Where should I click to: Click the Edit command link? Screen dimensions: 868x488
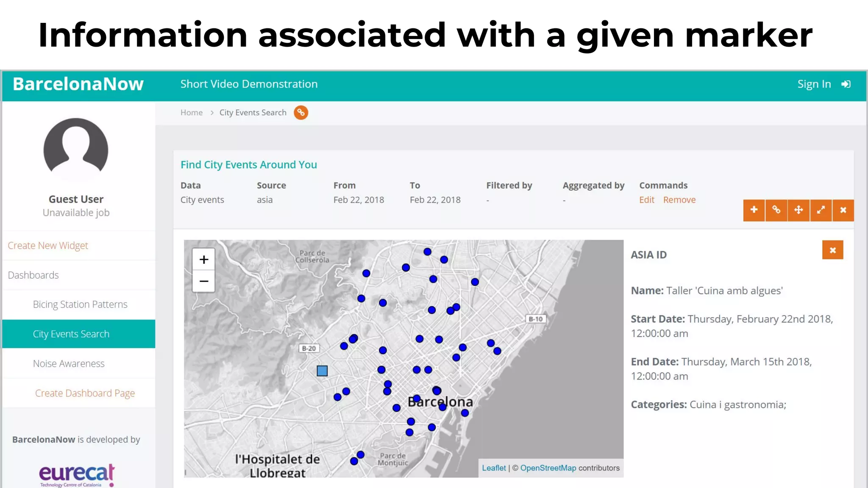[x=646, y=200]
